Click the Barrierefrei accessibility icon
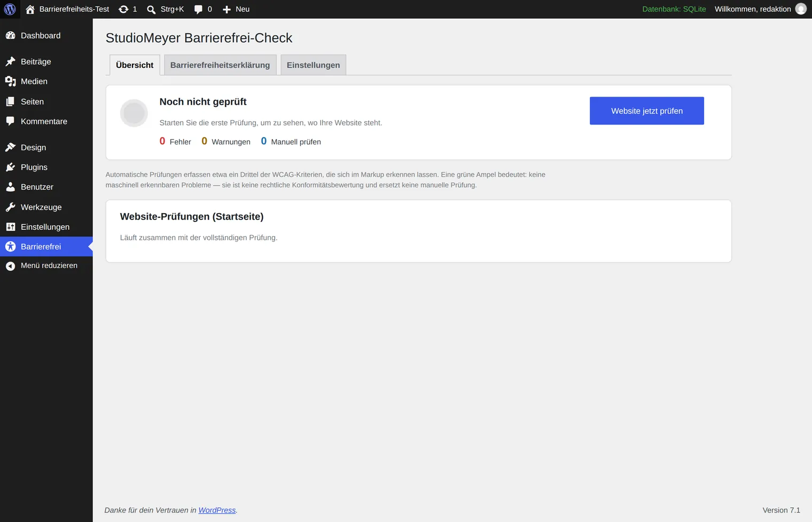Viewport: 812px width, 522px height. pyautogui.click(x=10, y=246)
